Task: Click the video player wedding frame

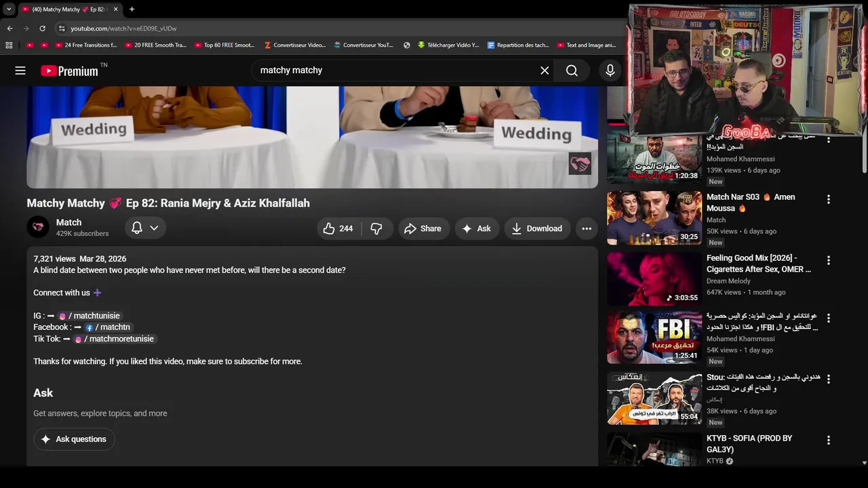Action: (312, 137)
